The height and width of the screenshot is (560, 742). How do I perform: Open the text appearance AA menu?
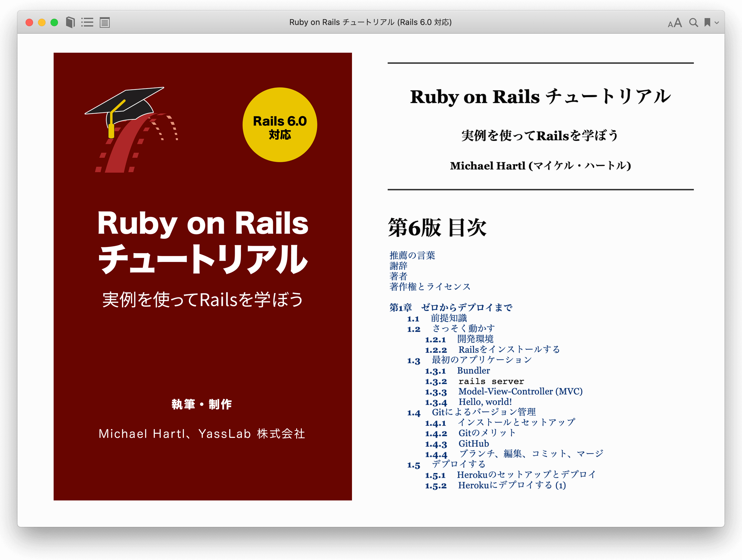(x=675, y=23)
